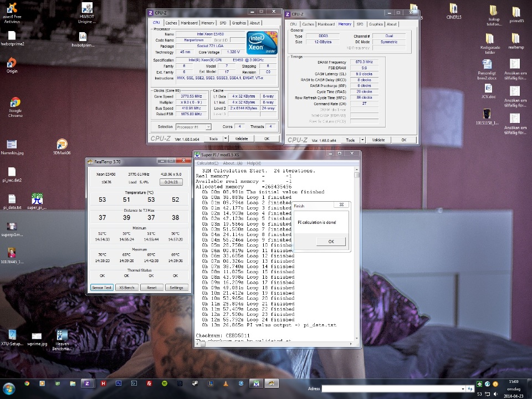This screenshot has width=532, height=399.
Task: Expand the taskbar Adress bar dropdown
Action: pos(463,389)
